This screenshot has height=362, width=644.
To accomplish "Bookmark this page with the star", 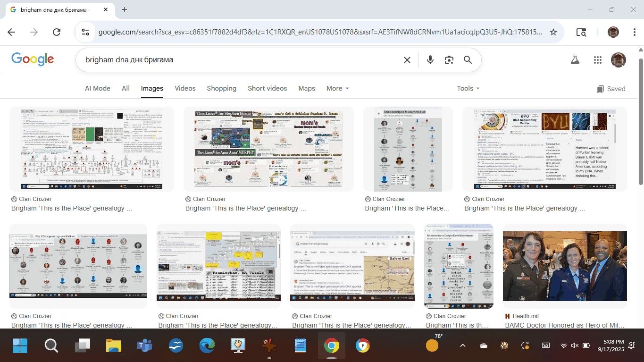I will (553, 32).
